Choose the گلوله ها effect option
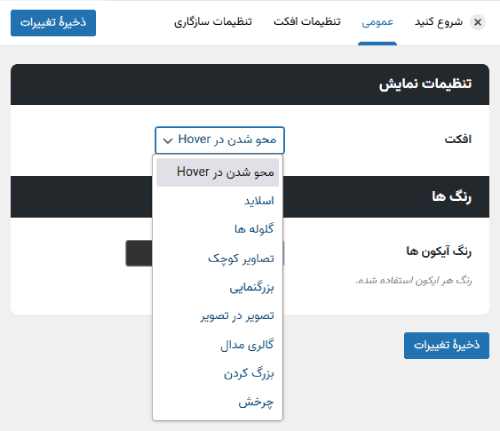This screenshot has height=431, width=500. tap(217, 229)
